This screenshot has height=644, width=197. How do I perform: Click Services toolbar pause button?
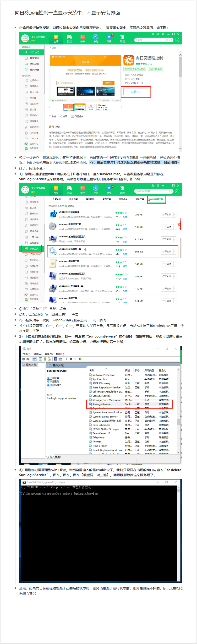pyautogui.click(x=76, y=359)
